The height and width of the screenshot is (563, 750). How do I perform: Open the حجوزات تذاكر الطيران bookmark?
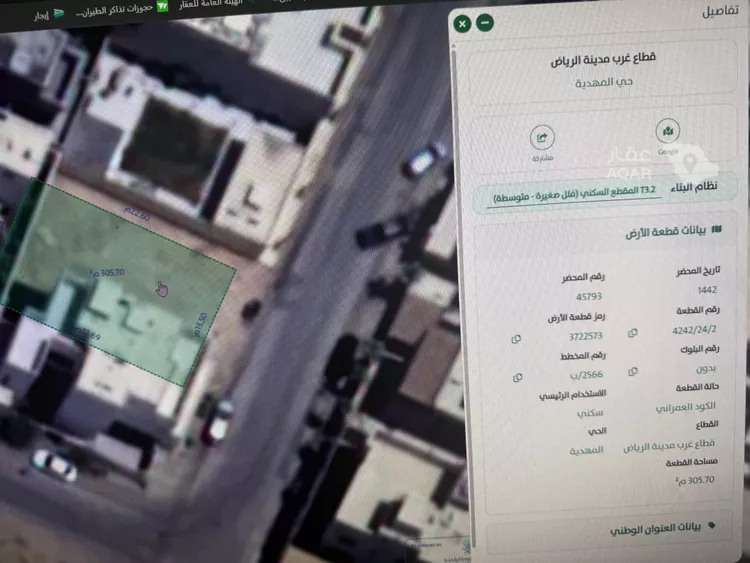click(122, 9)
